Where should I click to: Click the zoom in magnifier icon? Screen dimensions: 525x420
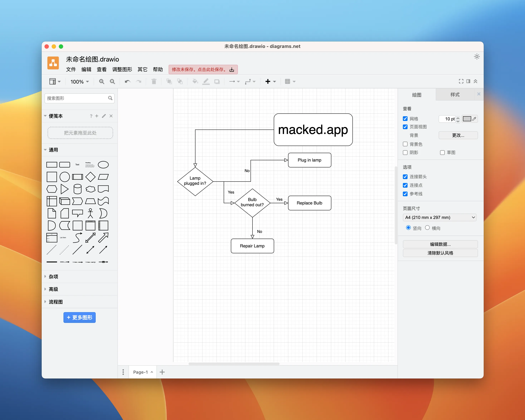(x=102, y=82)
